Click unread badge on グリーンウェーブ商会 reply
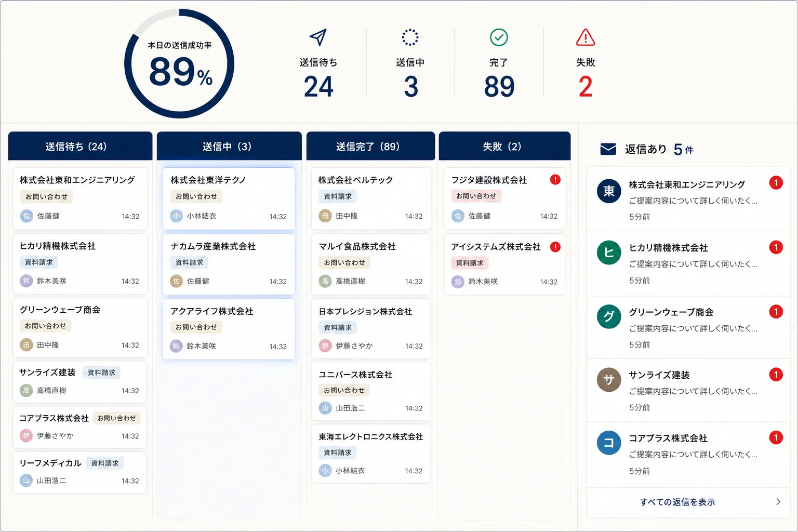 click(x=776, y=312)
